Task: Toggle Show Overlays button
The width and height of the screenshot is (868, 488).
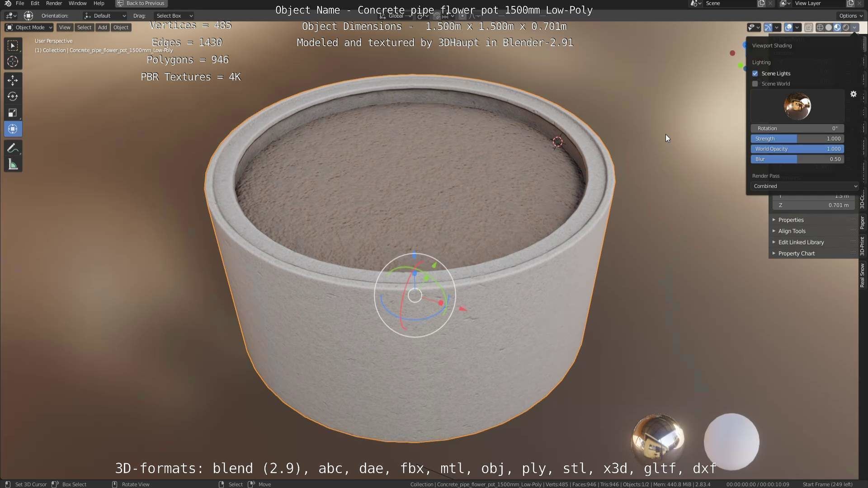Action: 788,28
